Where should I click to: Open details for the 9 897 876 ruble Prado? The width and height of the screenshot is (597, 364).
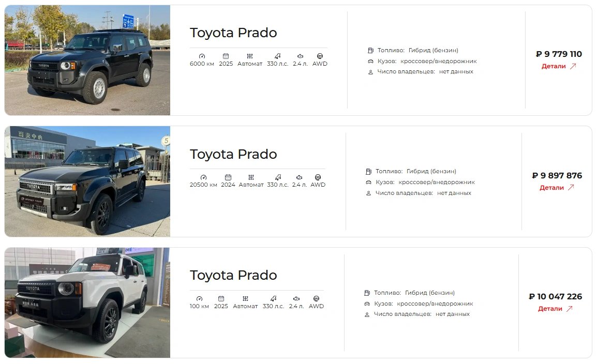pos(557,188)
